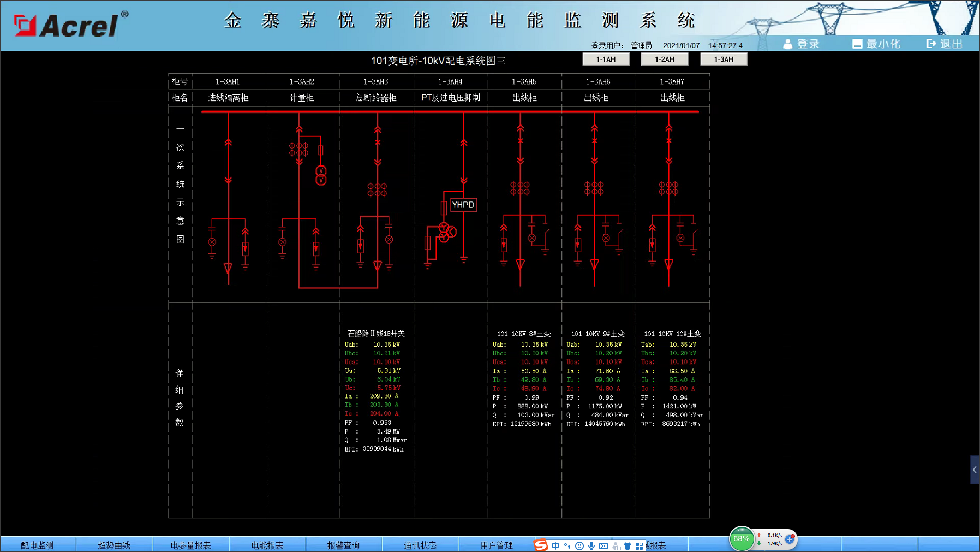Open the soft keyboard icon in IME bar

[x=603, y=545]
